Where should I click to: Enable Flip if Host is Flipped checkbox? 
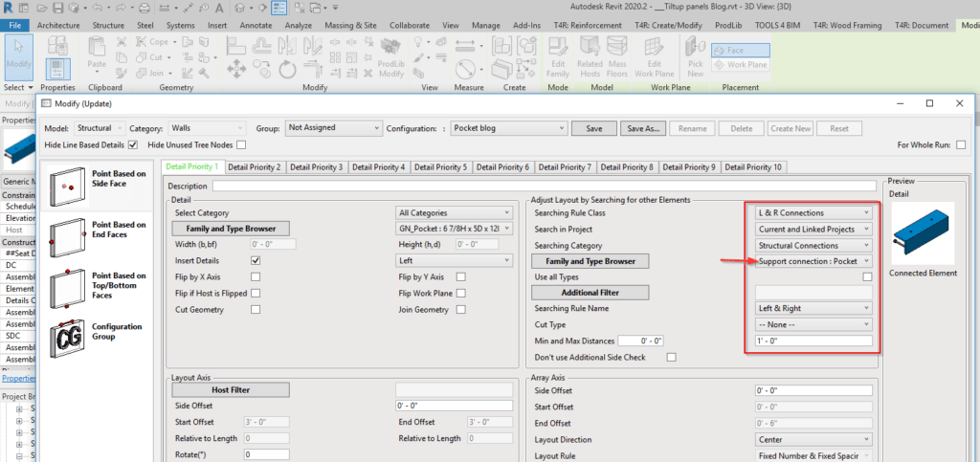tap(255, 293)
